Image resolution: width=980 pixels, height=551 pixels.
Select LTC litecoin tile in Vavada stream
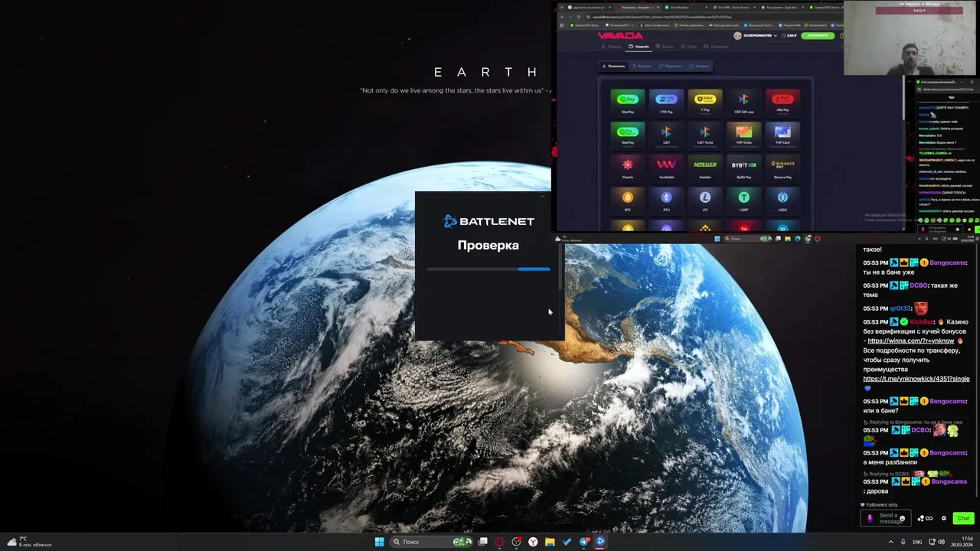click(705, 201)
